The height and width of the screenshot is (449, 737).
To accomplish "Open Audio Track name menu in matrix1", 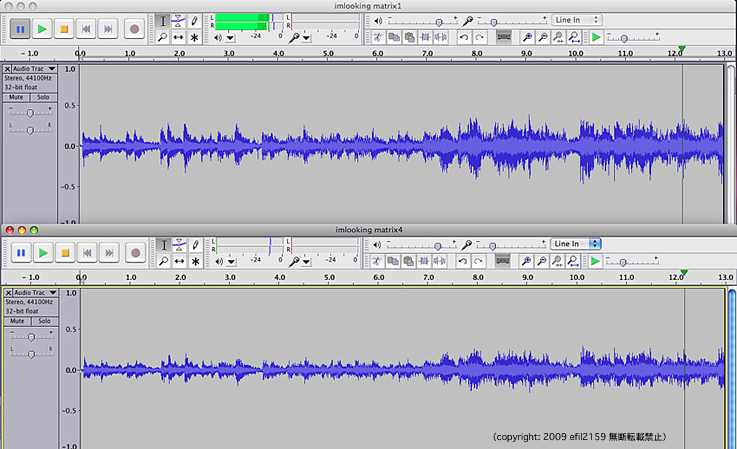I will coord(34,69).
